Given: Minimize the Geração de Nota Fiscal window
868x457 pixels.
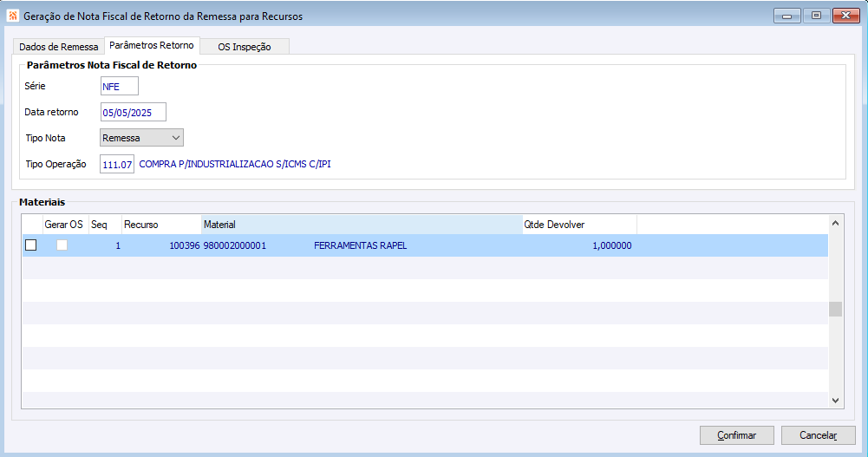Looking at the screenshot, I should click(x=786, y=16).
